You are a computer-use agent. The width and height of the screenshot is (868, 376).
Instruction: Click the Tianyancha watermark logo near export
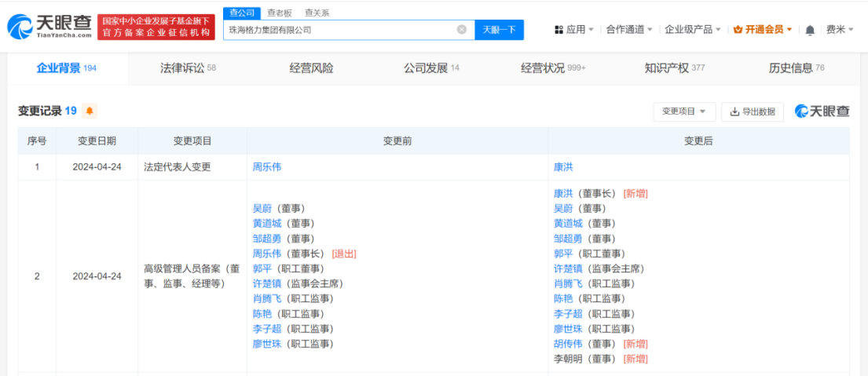822,111
